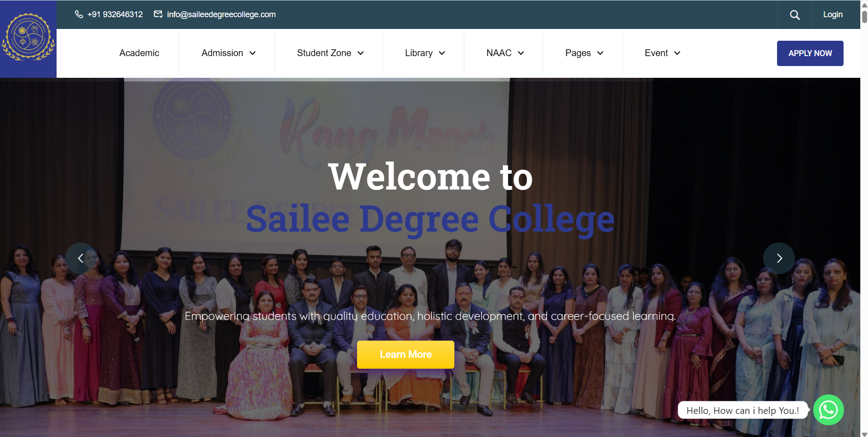Open the search magnifier icon

tap(795, 15)
